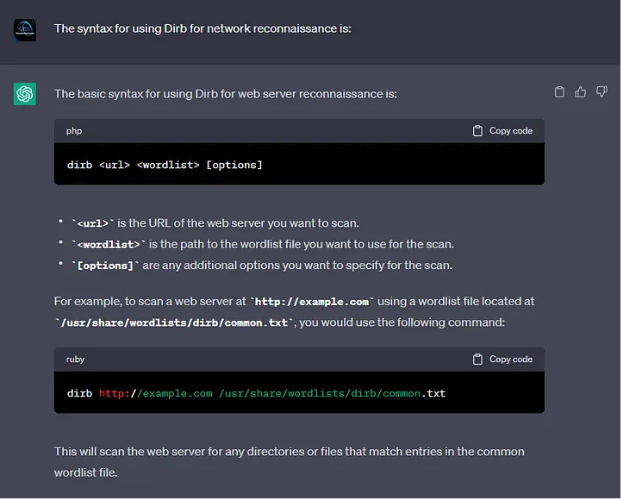Click the dirb <url> <wordlist> [options] code line
Image resolution: width=621 pixels, height=499 pixels.
(165, 164)
